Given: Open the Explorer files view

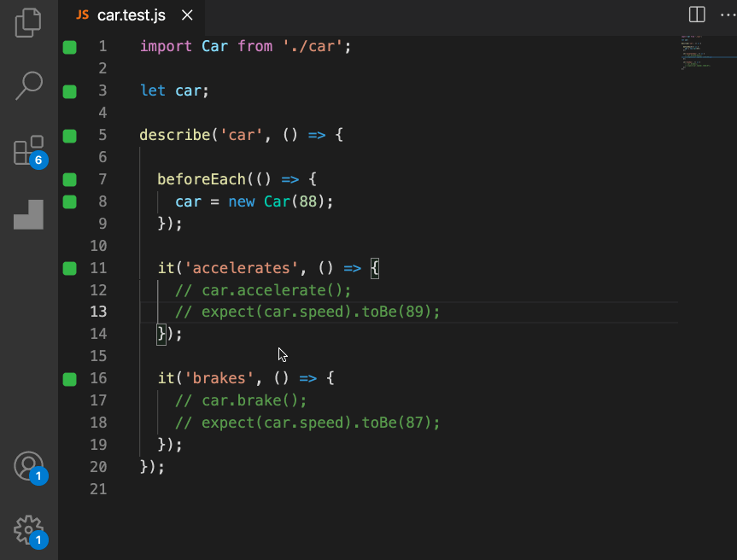Looking at the screenshot, I should (x=28, y=21).
